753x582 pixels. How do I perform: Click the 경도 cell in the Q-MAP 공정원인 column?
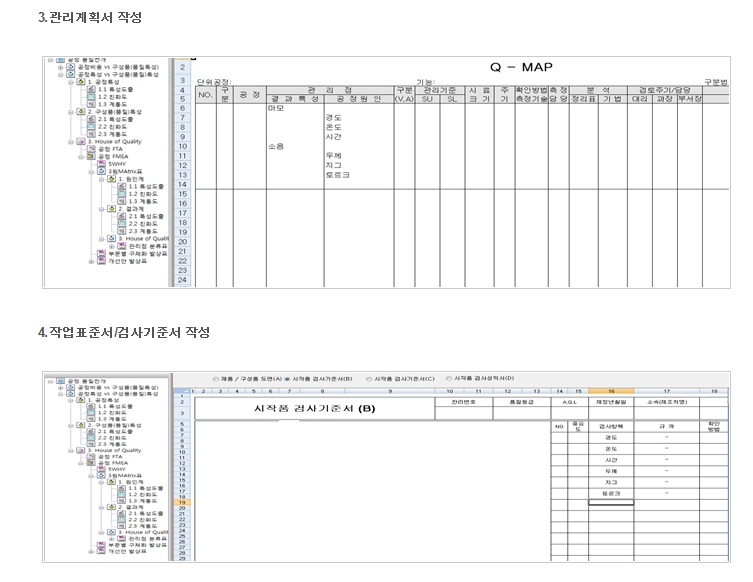[x=333, y=118]
